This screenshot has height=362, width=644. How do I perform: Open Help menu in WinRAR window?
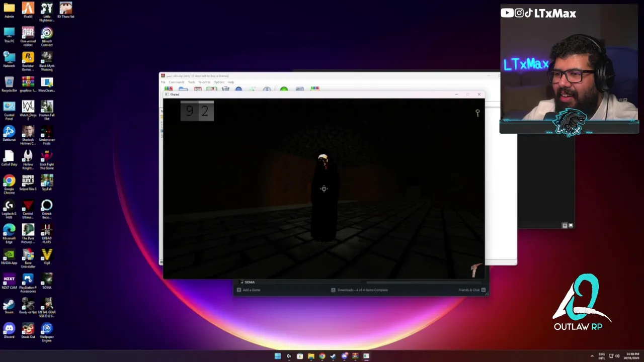231,82
